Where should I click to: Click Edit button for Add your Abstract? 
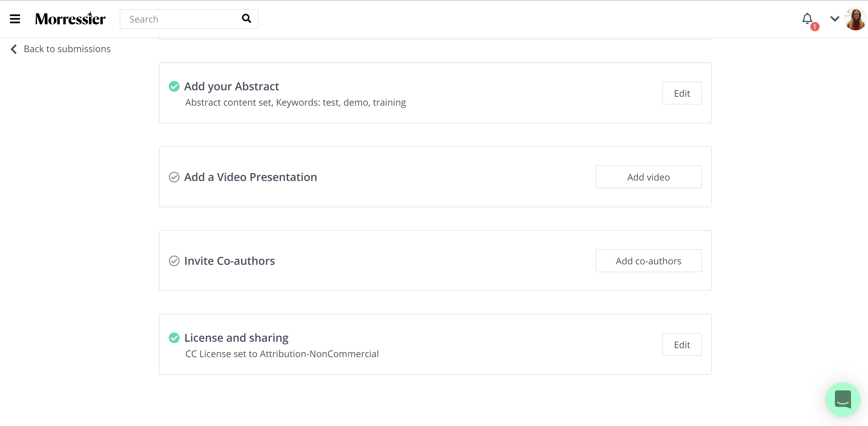point(682,93)
